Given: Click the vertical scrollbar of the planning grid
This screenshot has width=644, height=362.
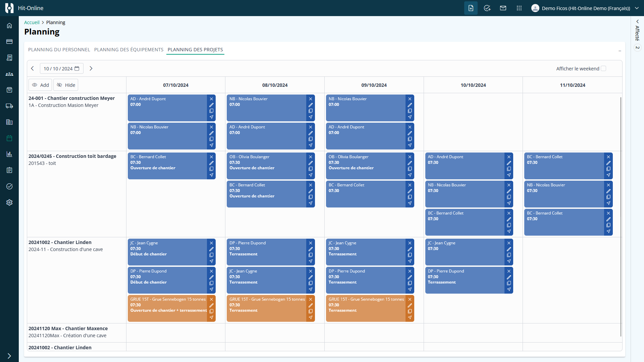Looking at the screenshot, I should click(621, 217).
